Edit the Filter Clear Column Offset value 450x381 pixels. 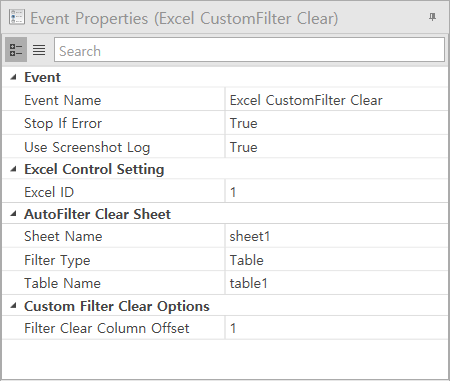click(336, 328)
